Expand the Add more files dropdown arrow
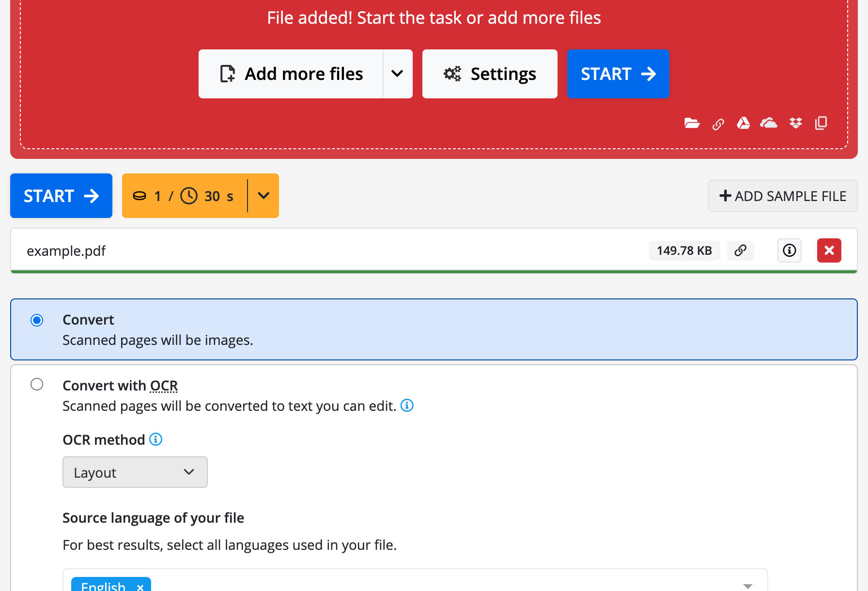The image size is (868, 591). click(397, 74)
